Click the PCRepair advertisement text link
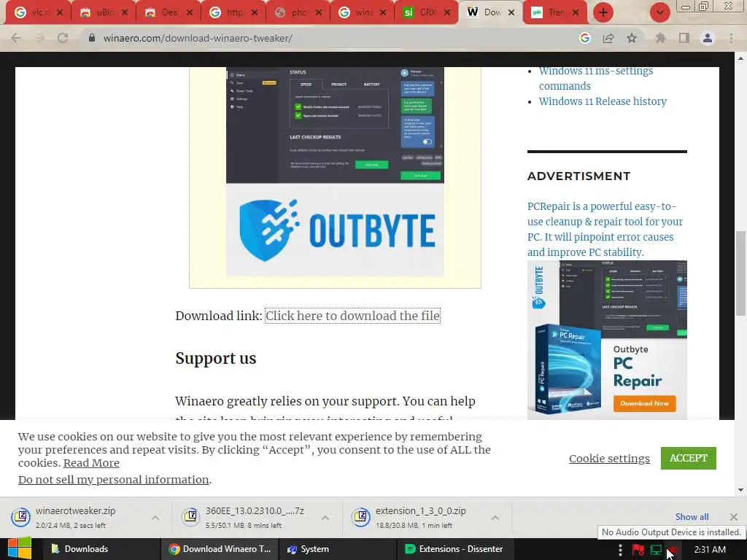 coord(605,229)
